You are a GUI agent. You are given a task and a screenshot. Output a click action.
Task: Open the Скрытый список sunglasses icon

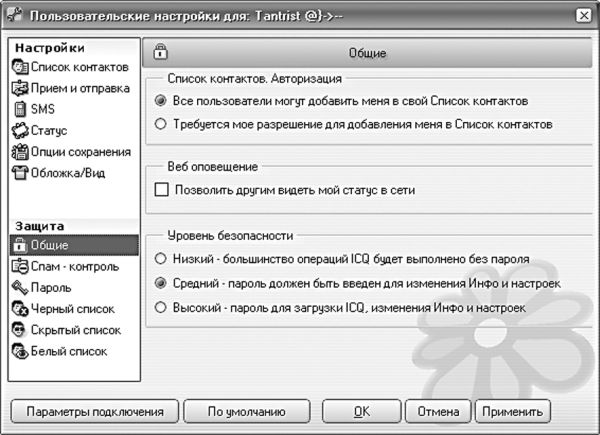19,330
